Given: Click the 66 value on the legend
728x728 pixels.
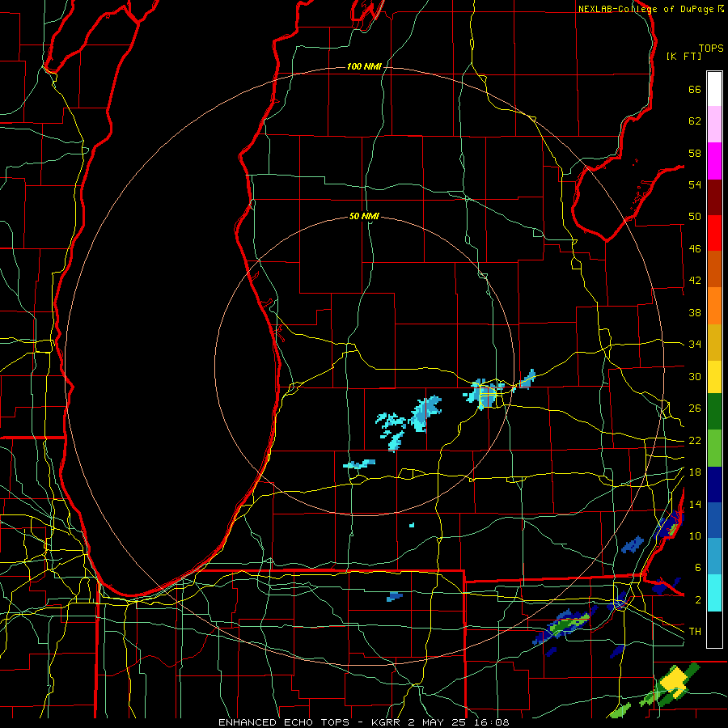Looking at the screenshot, I should point(695,89).
